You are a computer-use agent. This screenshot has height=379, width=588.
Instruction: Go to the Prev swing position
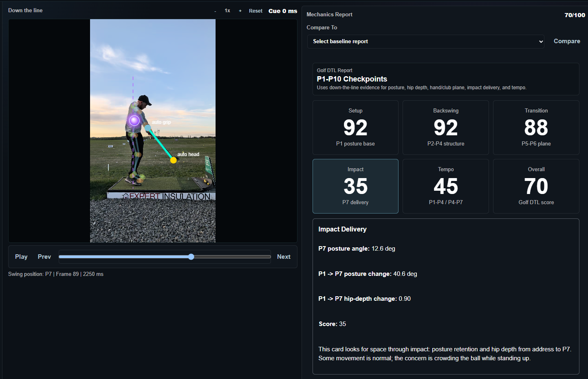tap(44, 257)
